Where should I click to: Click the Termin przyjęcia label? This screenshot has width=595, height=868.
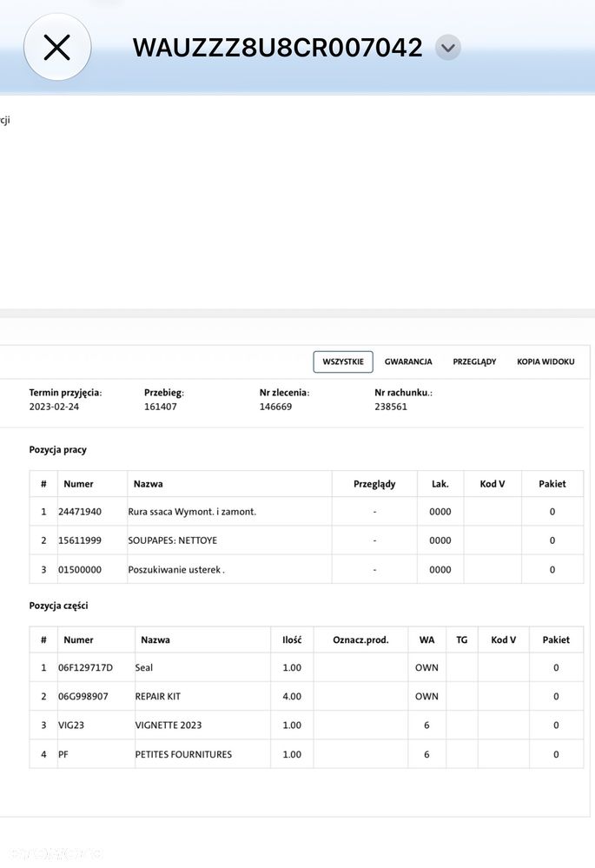(x=65, y=393)
